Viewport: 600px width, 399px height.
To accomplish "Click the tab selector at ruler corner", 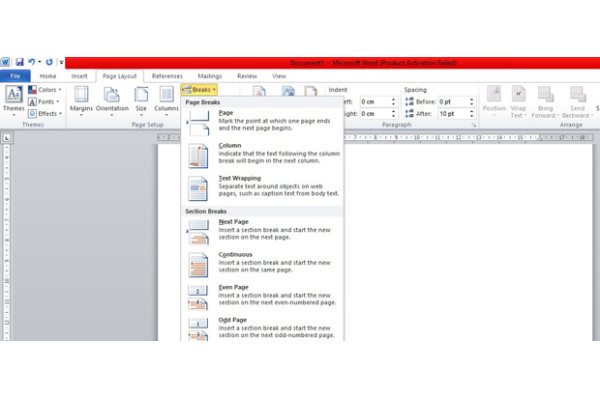I will coord(7,138).
